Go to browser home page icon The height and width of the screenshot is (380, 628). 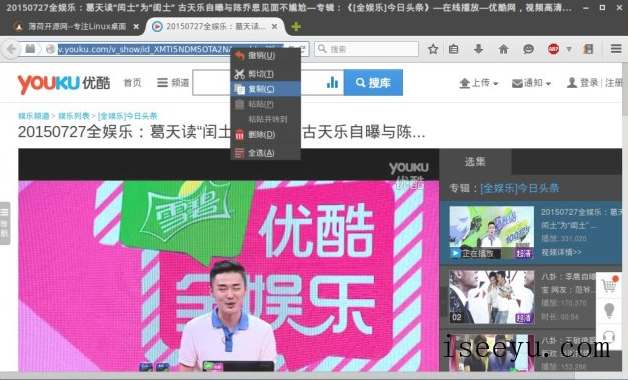(503, 49)
